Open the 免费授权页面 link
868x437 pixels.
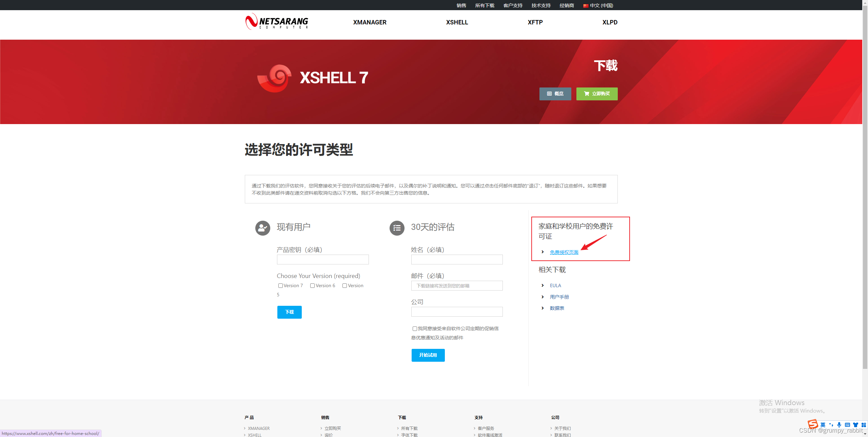coord(564,252)
